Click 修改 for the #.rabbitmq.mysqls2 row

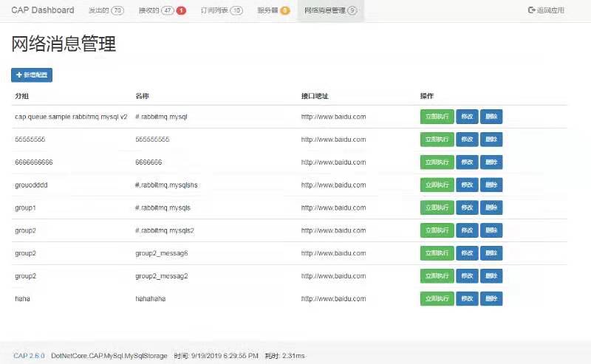467,230
